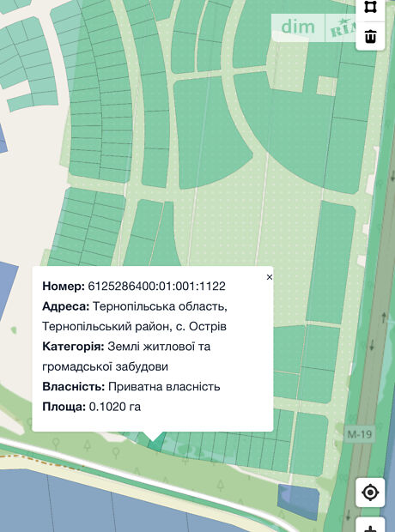The image size is (395, 532).
Task: Select the polygon draw tool
Action: [370, 7]
